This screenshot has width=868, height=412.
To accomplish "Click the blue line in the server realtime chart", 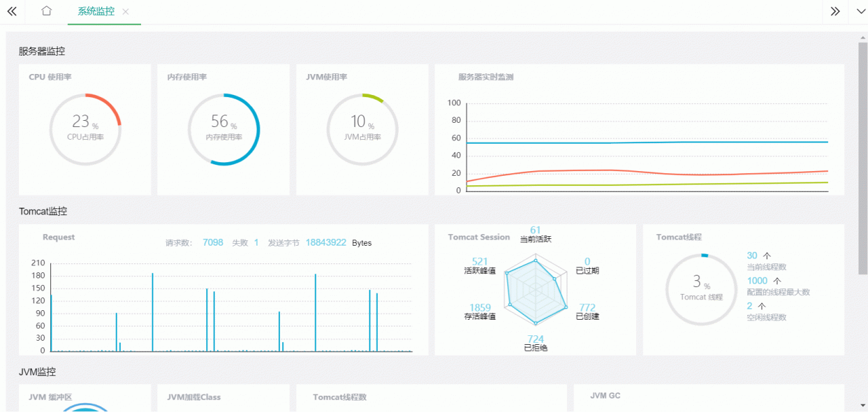I will [x=648, y=142].
